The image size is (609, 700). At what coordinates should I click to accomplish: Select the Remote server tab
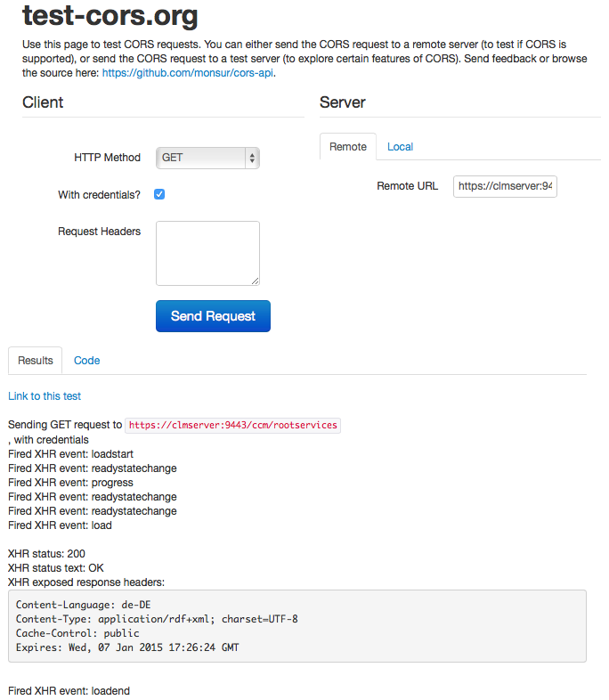(347, 147)
